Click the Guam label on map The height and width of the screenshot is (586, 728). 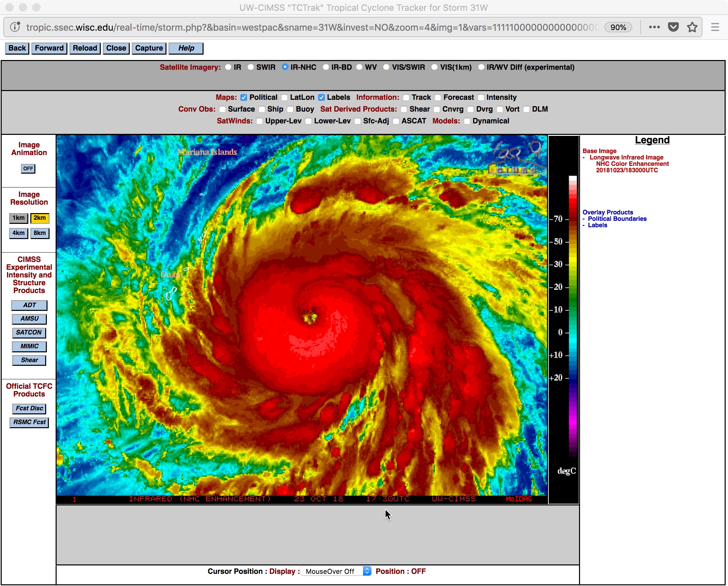point(171,274)
